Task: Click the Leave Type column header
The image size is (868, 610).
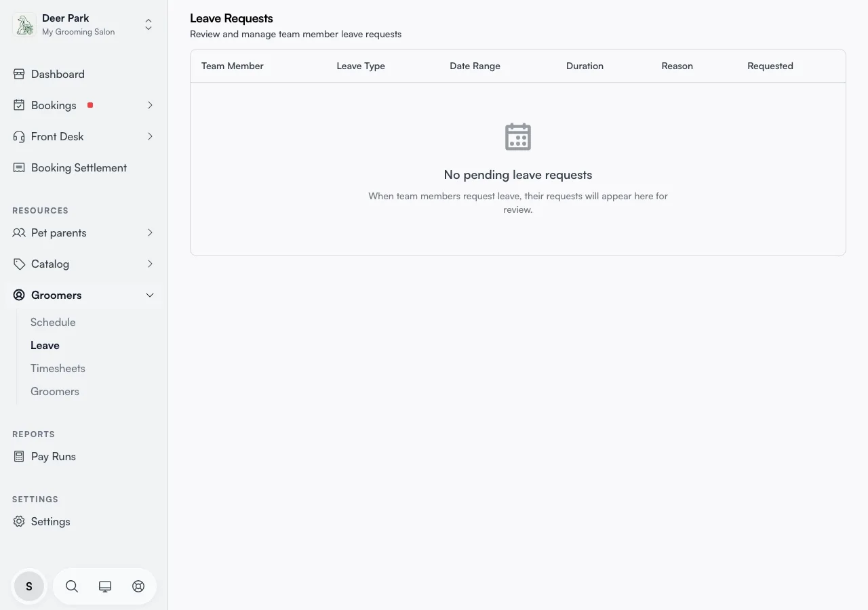Action: click(x=361, y=66)
